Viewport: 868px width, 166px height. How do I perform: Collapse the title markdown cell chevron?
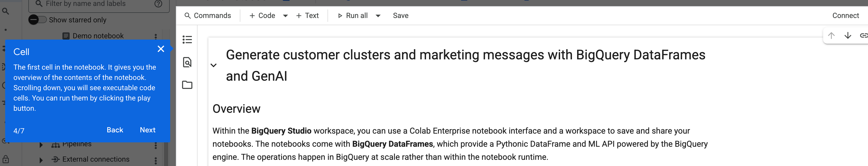click(x=213, y=65)
